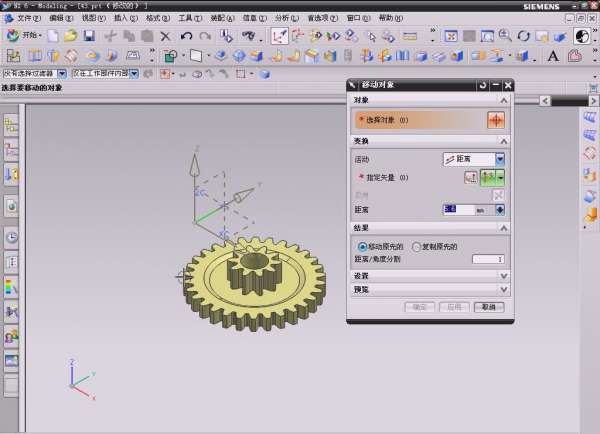The image size is (600, 434).
Task: Open the Assembly Navigator sidebar icon
Action: 11,125
